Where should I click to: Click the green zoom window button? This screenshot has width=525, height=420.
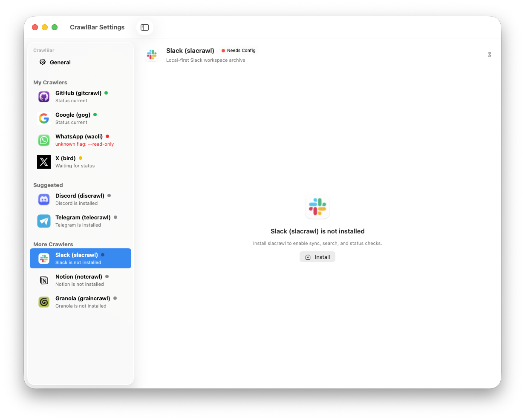[55, 27]
